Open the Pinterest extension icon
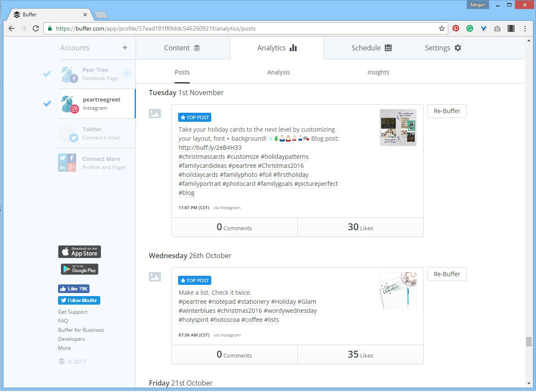This screenshot has height=392, width=536. pyautogui.click(x=456, y=28)
